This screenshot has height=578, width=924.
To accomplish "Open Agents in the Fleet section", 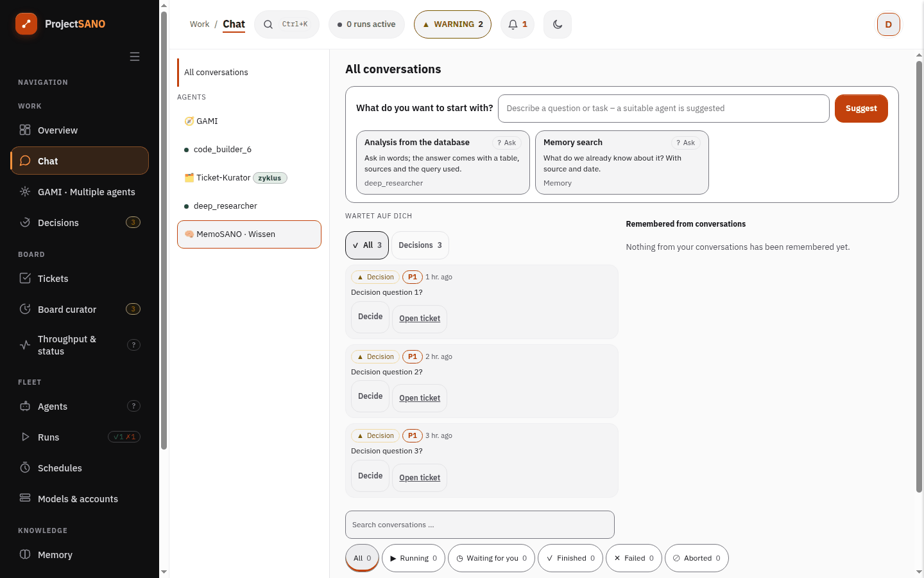I will point(80,406).
